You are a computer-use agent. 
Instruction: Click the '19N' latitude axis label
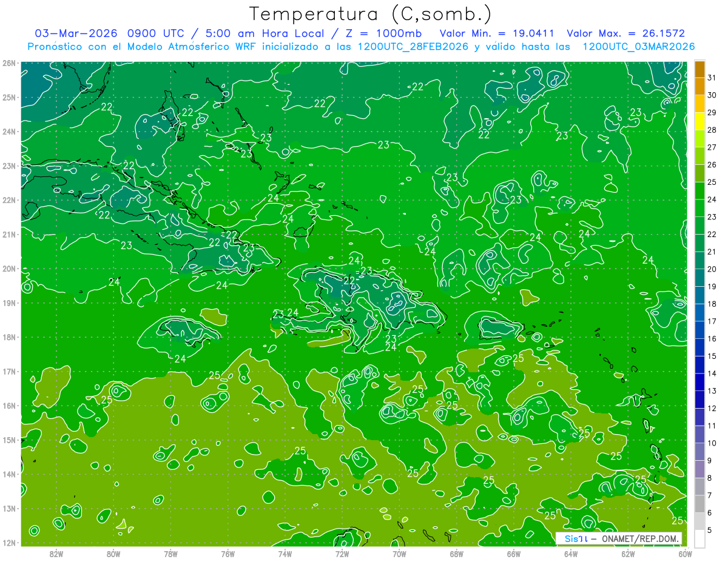(8, 303)
